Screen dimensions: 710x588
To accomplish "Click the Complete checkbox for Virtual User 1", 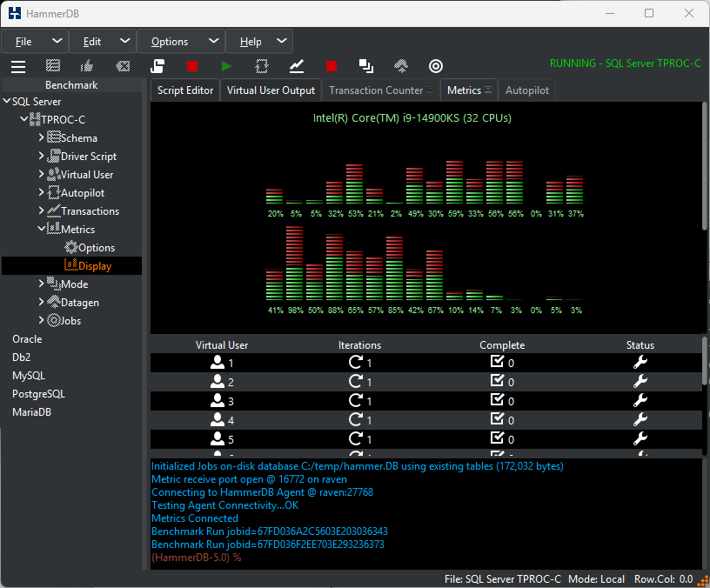I will click(497, 363).
